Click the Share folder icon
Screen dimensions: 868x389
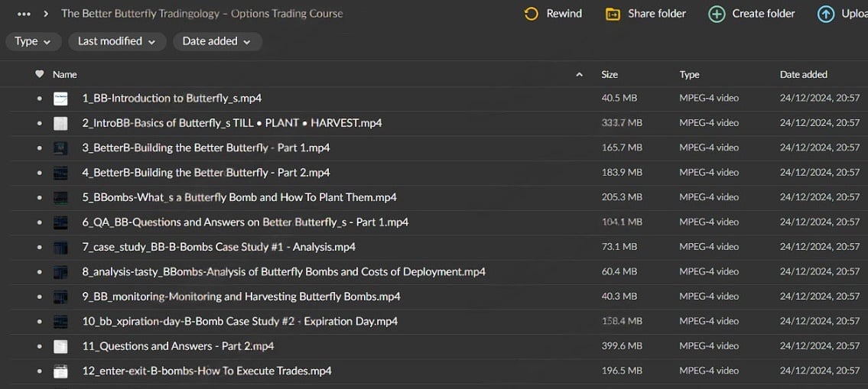click(x=613, y=14)
